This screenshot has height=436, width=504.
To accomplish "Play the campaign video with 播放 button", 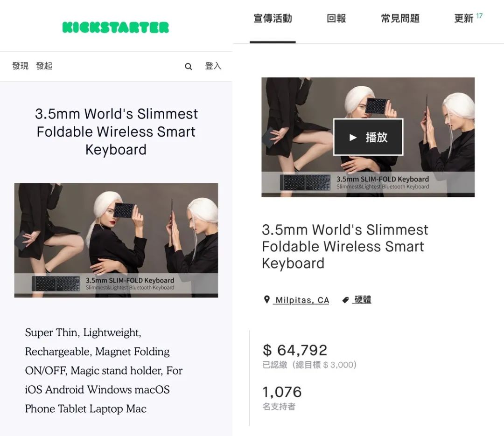I will (368, 137).
